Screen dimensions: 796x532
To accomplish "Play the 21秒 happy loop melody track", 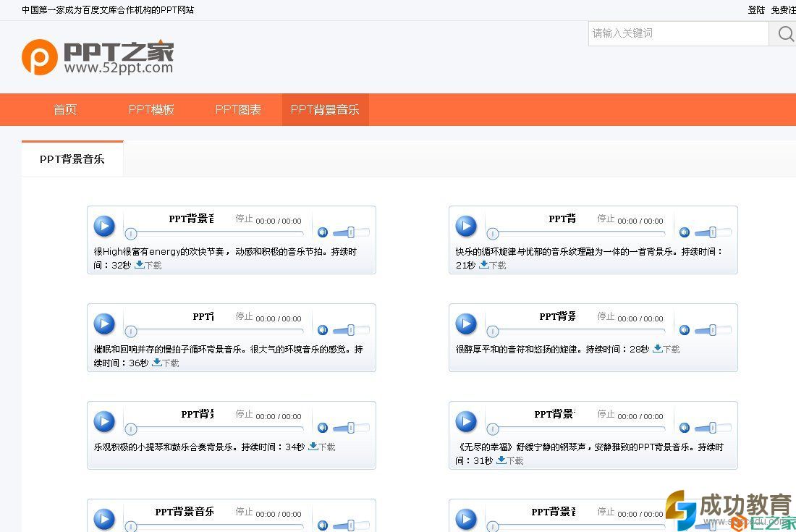I will (466, 227).
